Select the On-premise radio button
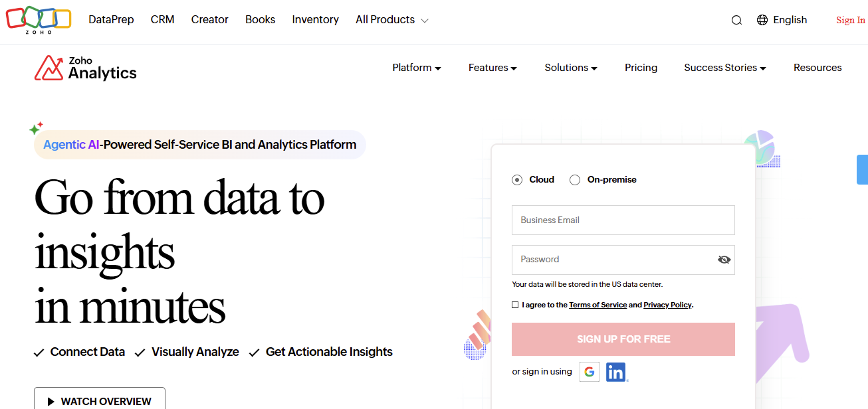 click(x=575, y=179)
